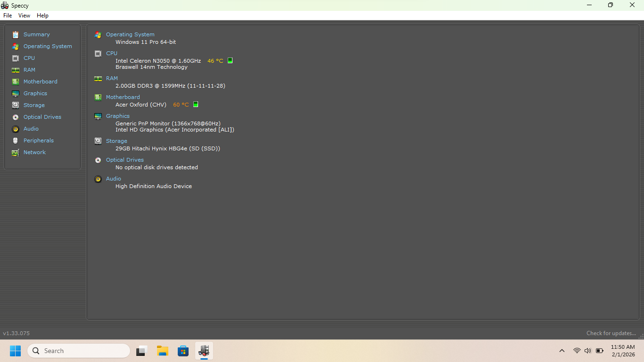Click the Optical Drives heading link
The width and height of the screenshot is (644, 362).
point(125,160)
